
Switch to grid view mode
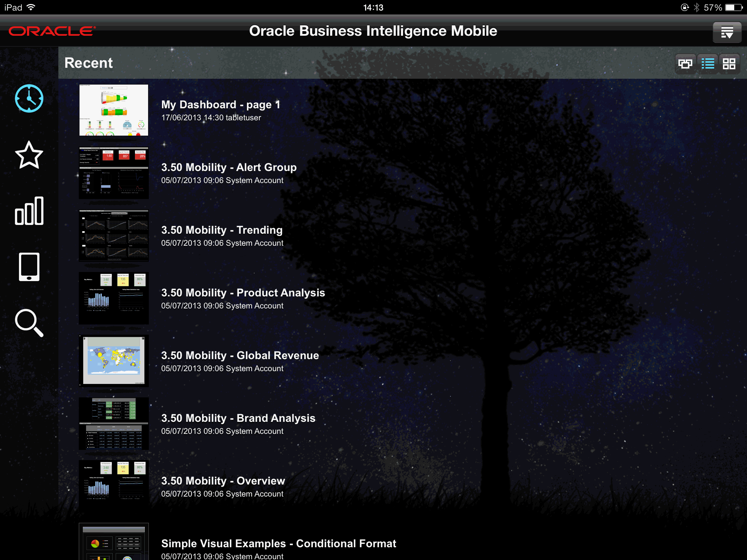tap(729, 64)
